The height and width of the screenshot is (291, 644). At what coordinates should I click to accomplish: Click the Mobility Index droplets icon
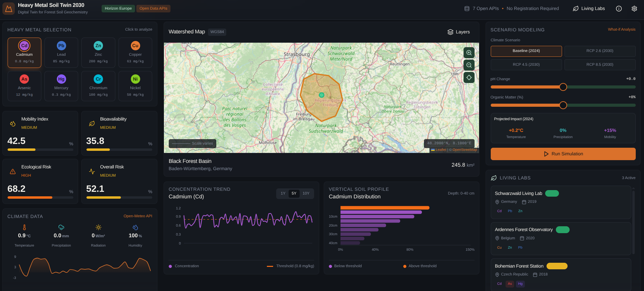click(13, 124)
